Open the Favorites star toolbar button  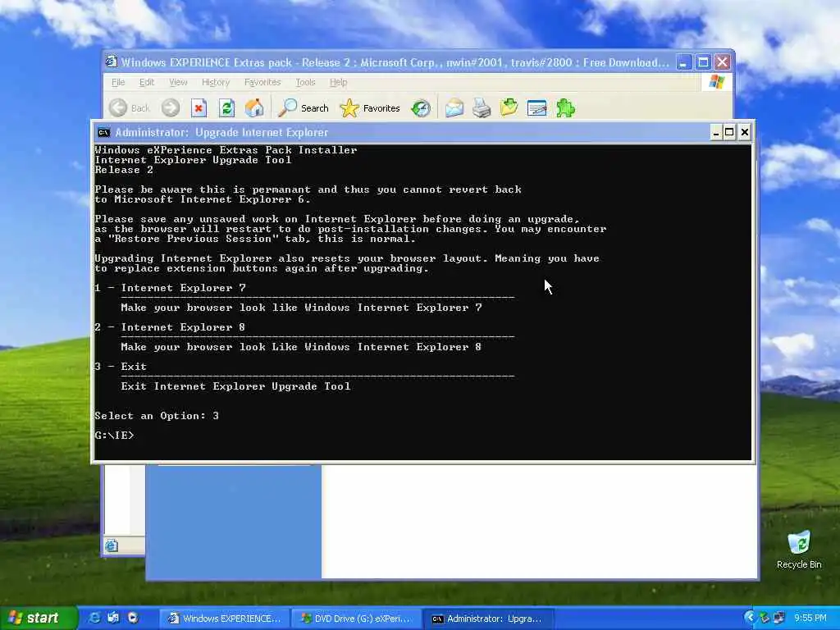(x=370, y=108)
